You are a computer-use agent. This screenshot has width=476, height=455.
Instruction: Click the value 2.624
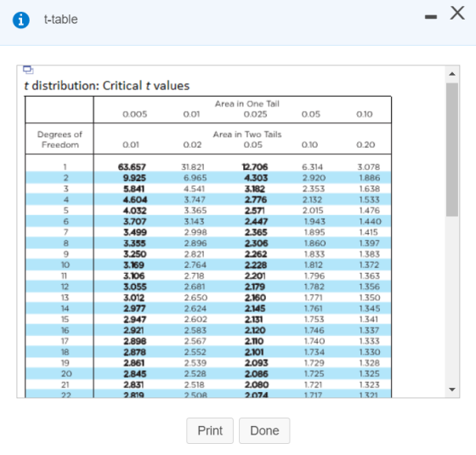[195, 309]
